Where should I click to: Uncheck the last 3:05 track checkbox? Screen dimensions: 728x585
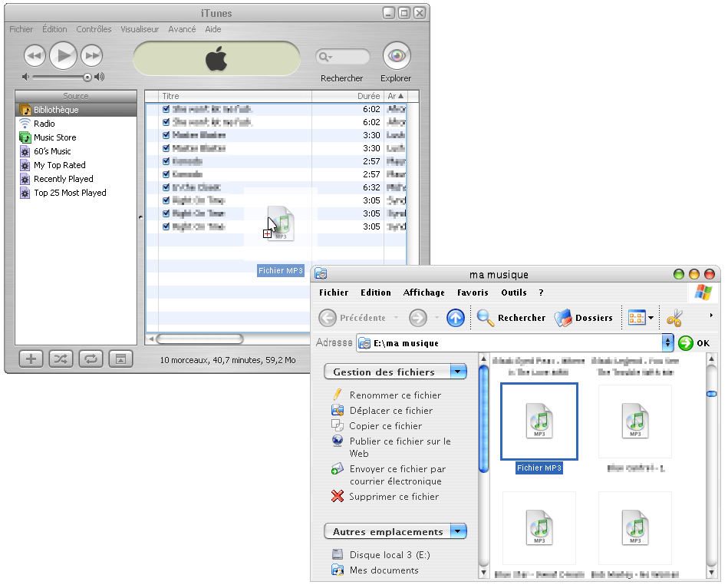166,226
